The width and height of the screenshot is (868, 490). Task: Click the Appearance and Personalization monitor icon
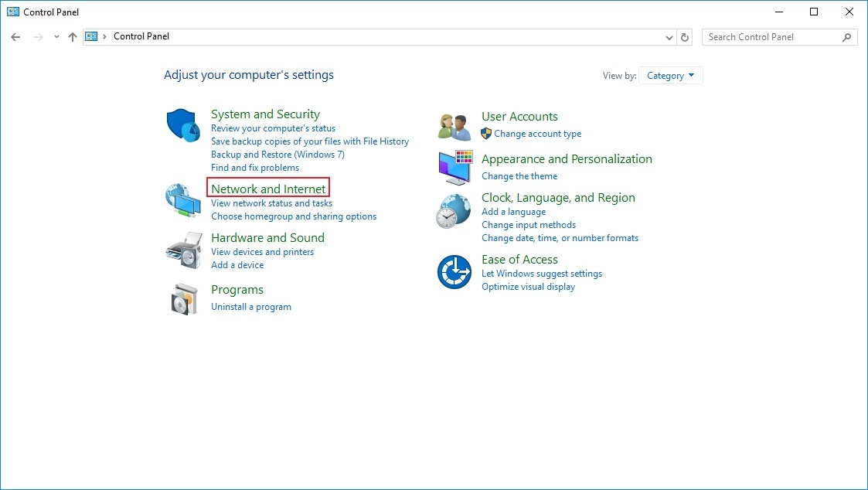pyautogui.click(x=454, y=167)
